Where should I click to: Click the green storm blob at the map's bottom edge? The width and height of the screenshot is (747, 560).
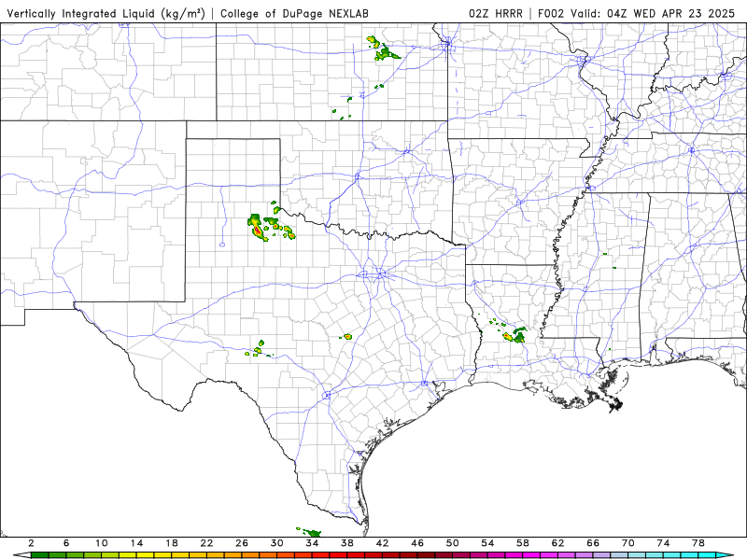[x=311, y=532]
